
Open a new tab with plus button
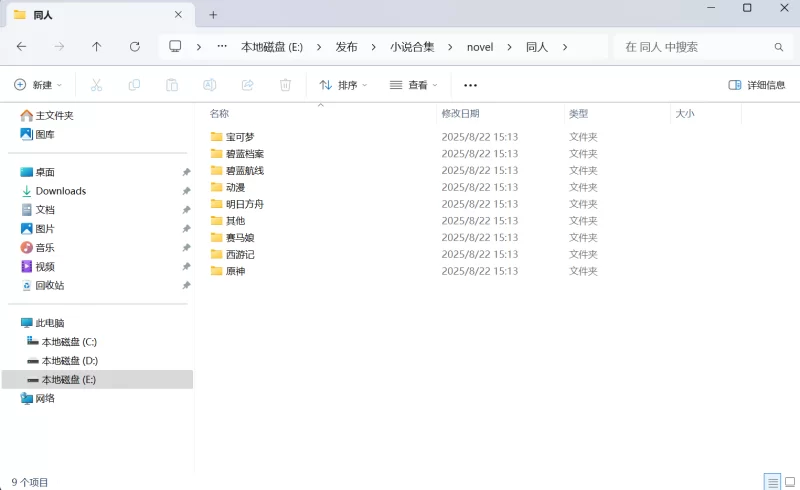[x=213, y=15]
